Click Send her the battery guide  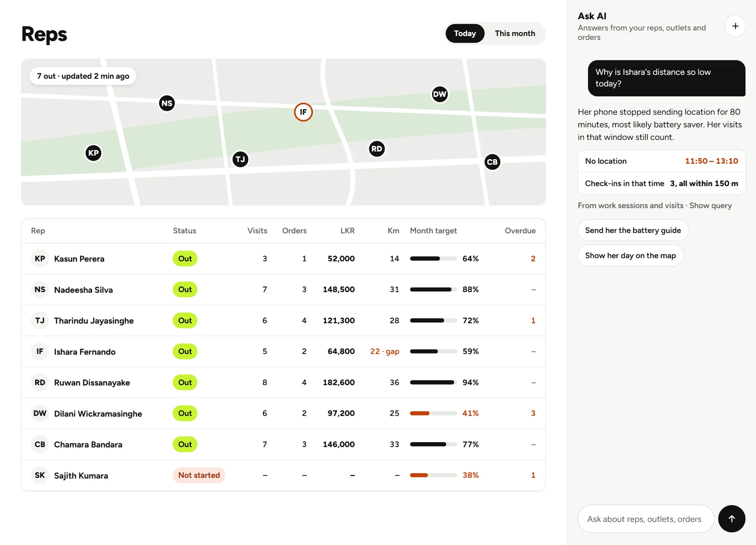[633, 230]
